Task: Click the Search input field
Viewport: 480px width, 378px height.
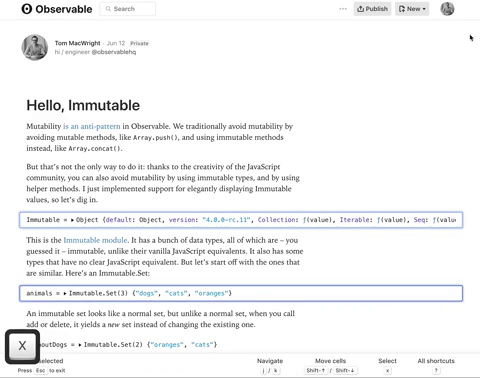Action: click(127, 9)
